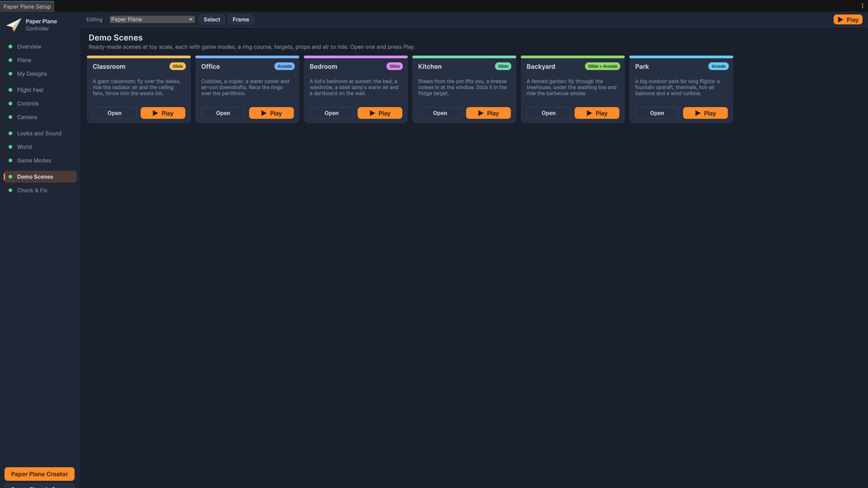Click the Frame button in the toolbar
The height and width of the screenshot is (488, 868).
pyautogui.click(x=241, y=20)
